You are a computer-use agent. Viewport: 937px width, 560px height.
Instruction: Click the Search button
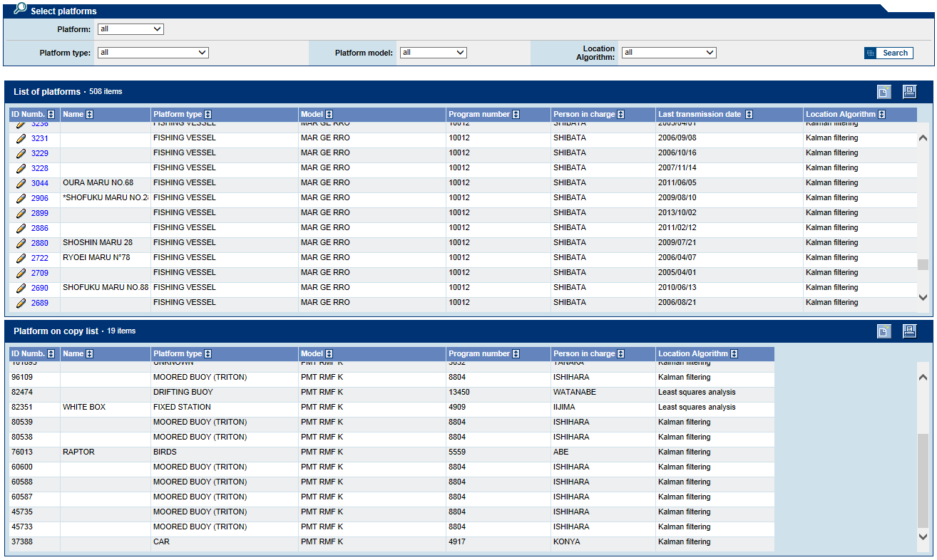(889, 53)
